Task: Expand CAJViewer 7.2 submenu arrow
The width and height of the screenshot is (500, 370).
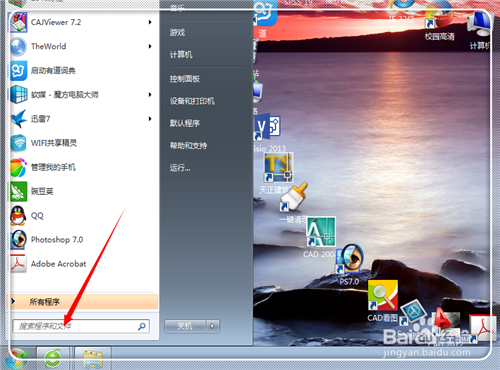Action: (x=150, y=22)
